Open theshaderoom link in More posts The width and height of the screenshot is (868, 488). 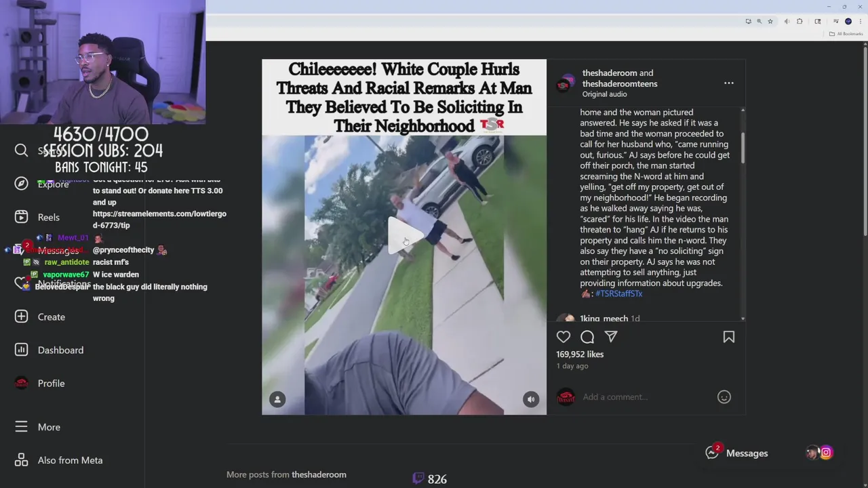tap(319, 474)
